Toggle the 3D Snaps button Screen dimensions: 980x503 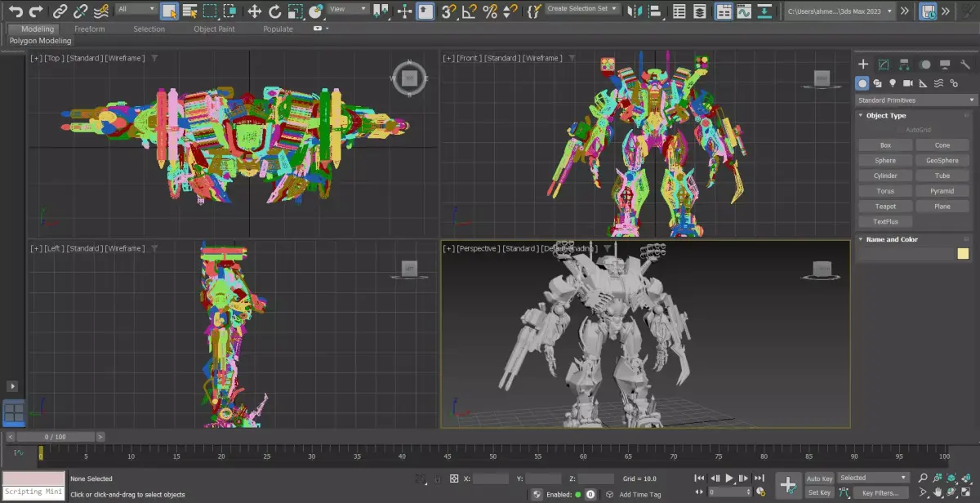(x=448, y=11)
